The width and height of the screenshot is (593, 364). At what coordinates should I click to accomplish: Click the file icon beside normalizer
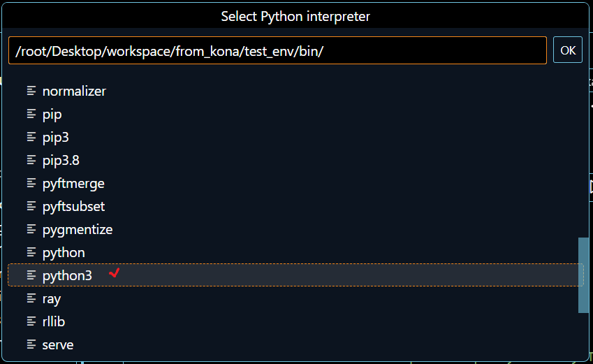pos(31,91)
